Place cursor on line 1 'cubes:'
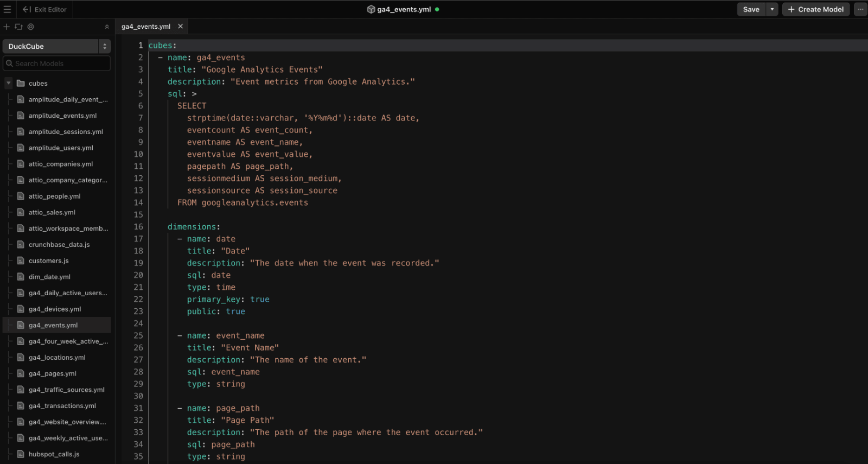 (x=163, y=46)
